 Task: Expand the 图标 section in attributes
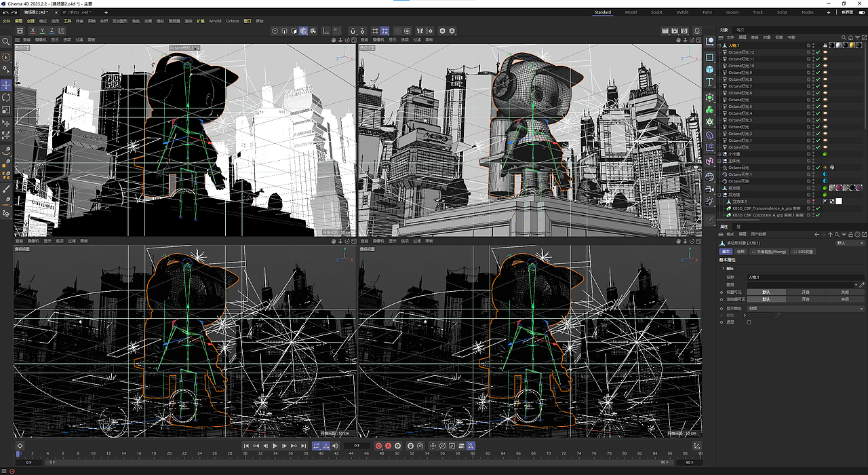pos(723,269)
